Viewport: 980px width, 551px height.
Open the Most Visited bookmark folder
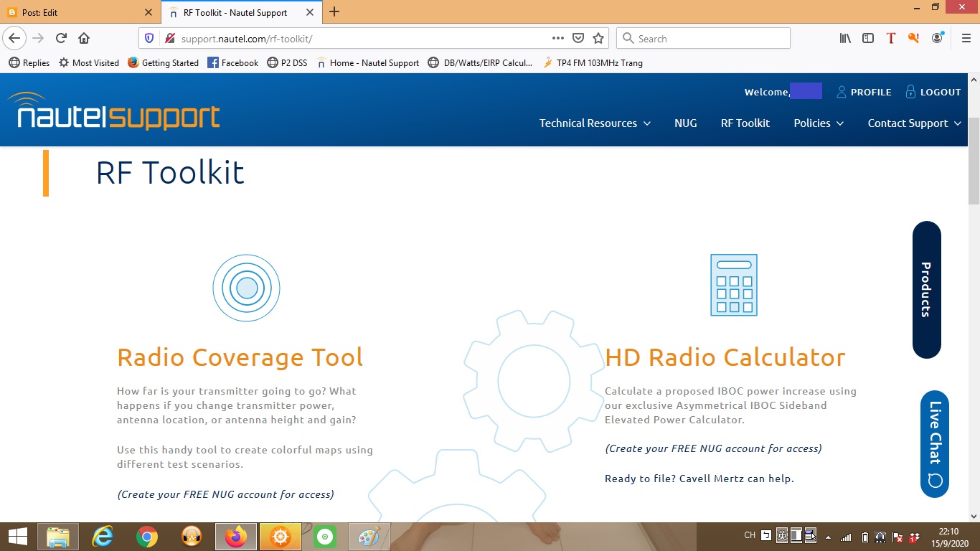[89, 63]
